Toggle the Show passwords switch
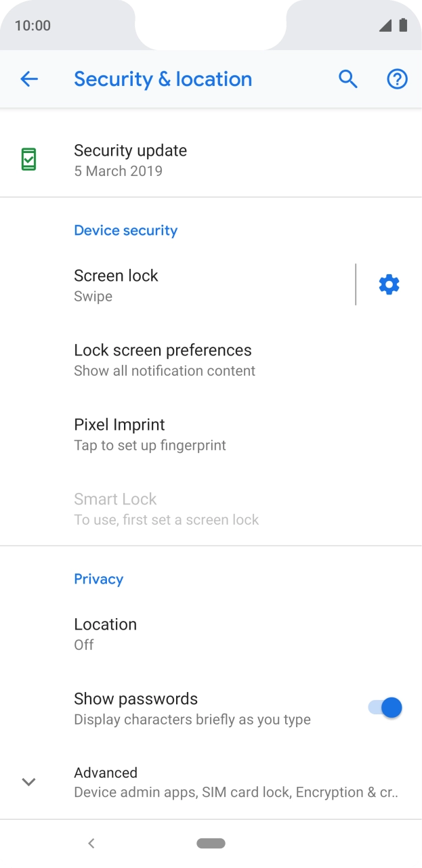The height and width of the screenshot is (868, 422). (x=385, y=708)
